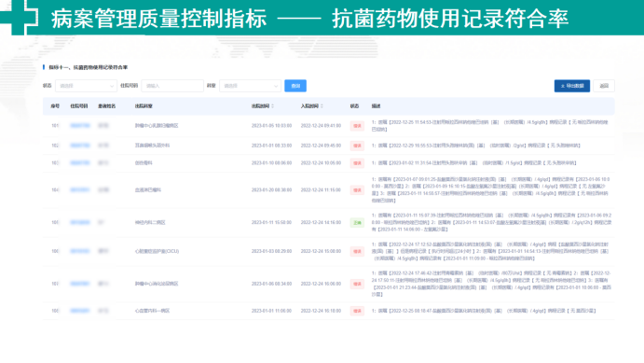Click the red status tag in the 创伤骨科 row
This screenshot has width=644, height=363.
point(357,163)
